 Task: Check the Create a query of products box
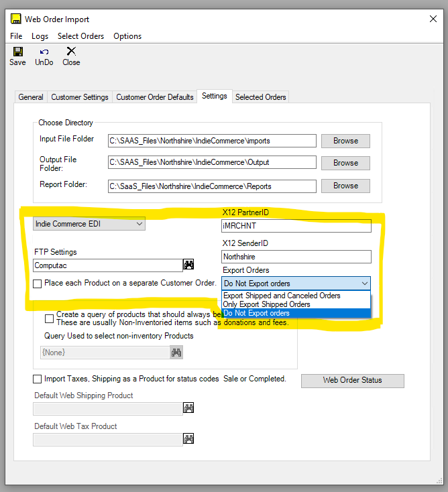[49, 319]
